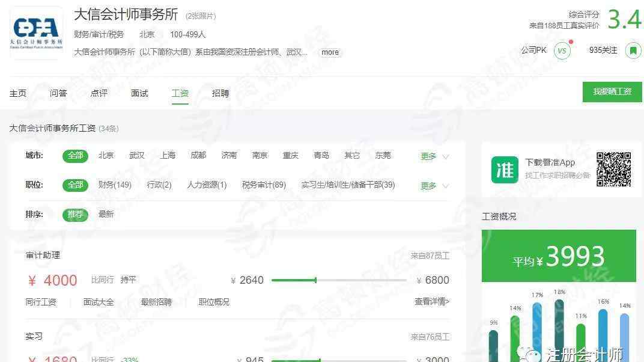This screenshot has width=644, height=362.
Task: Filter salaries by city 上海
Action: tap(168, 155)
